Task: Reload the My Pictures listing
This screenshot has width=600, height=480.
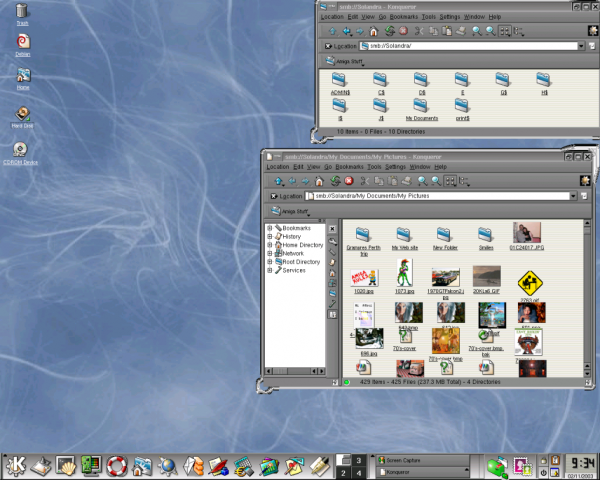Action: click(x=335, y=181)
